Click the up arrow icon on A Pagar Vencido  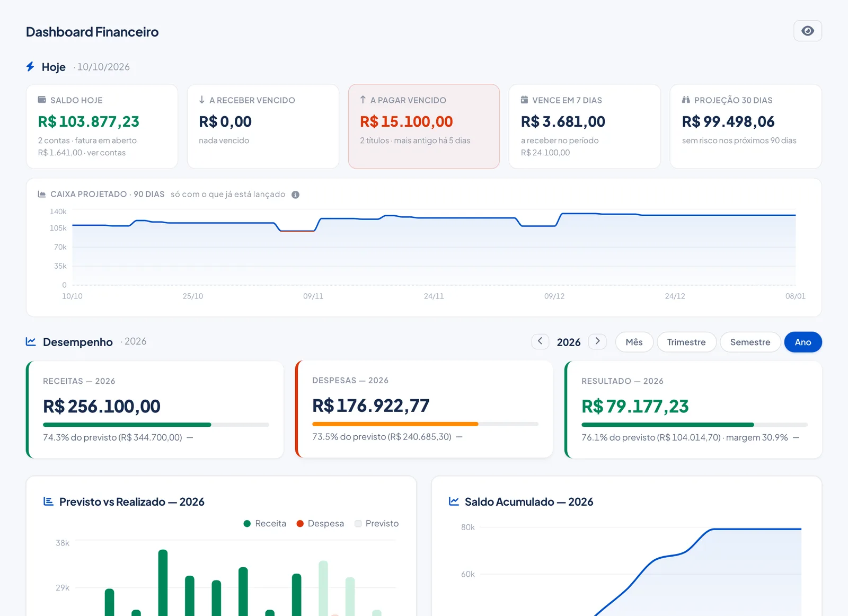tap(363, 100)
